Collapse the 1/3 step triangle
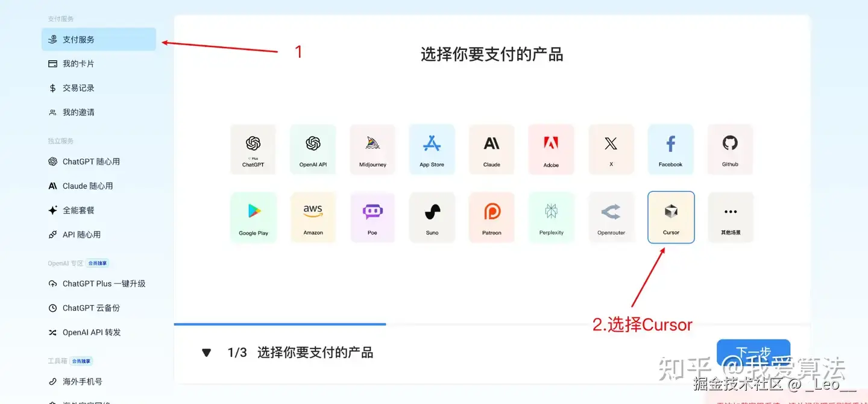 pyautogui.click(x=207, y=353)
